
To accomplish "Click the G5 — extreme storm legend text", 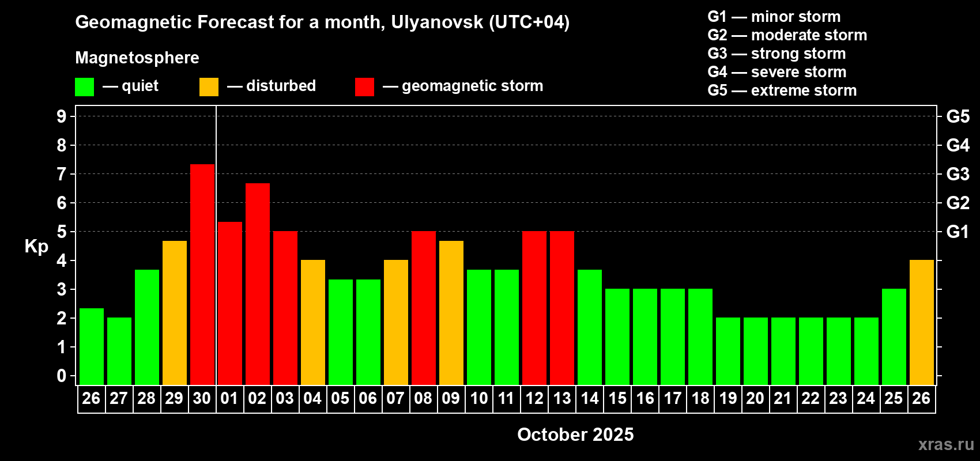I will point(782,90).
